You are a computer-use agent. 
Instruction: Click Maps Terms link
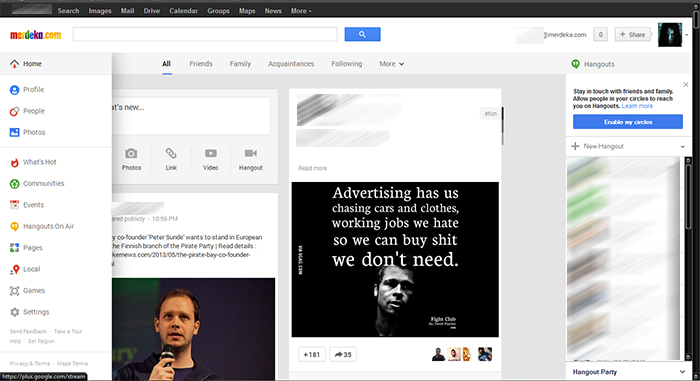tap(72, 364)
